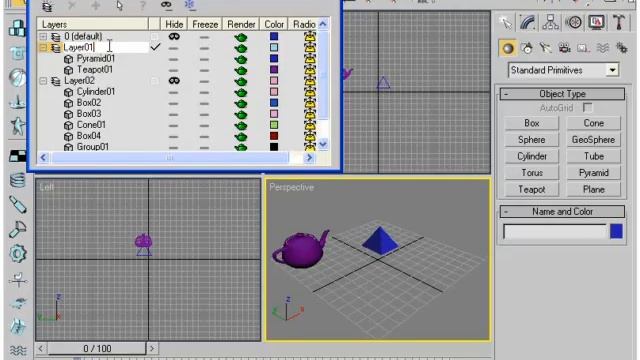
Task: Click the reactor Motor gear icon
Action: click(17, 254)
